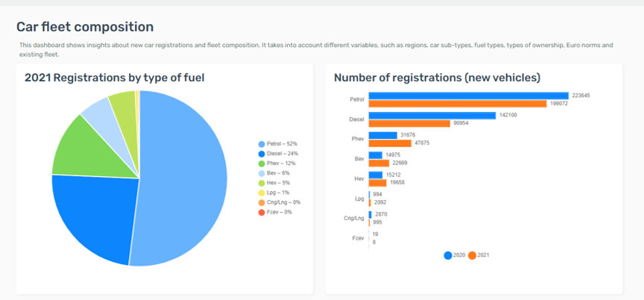Select the orange Hev 2021 bar

(x=377, y=183)
